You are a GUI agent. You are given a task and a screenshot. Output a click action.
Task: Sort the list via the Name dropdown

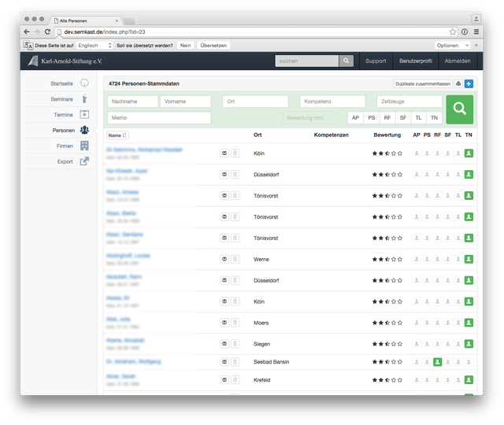[x=117, y=135]
